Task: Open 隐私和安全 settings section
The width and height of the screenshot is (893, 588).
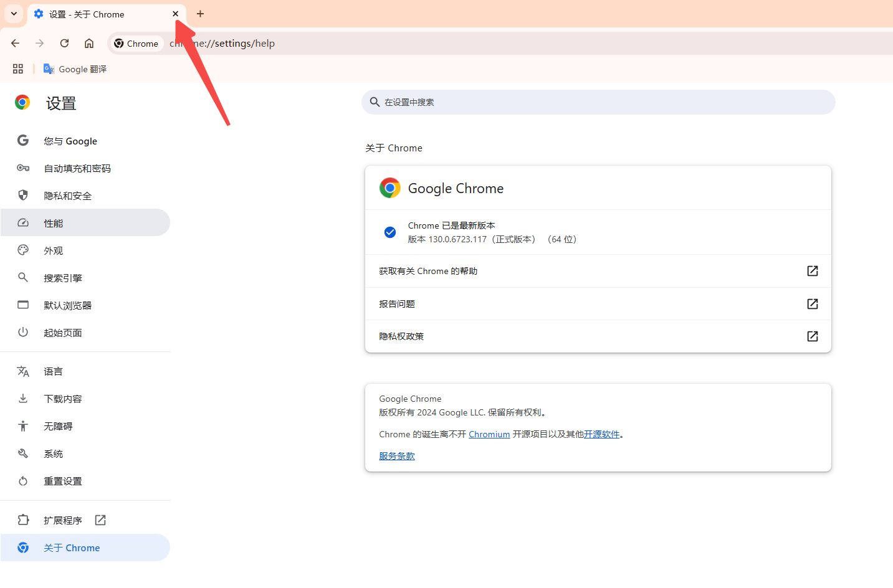Action: click(x=85, y=196)
